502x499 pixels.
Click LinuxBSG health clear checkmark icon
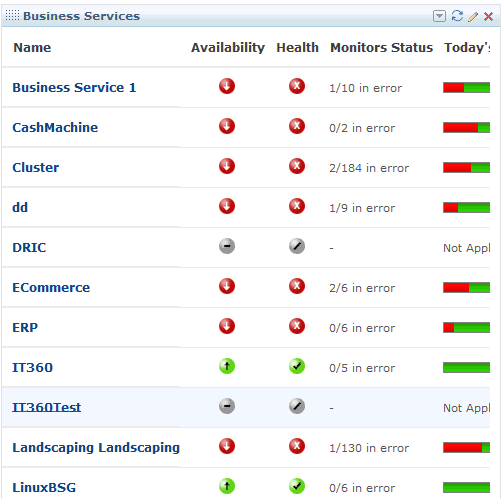(297, 486)
